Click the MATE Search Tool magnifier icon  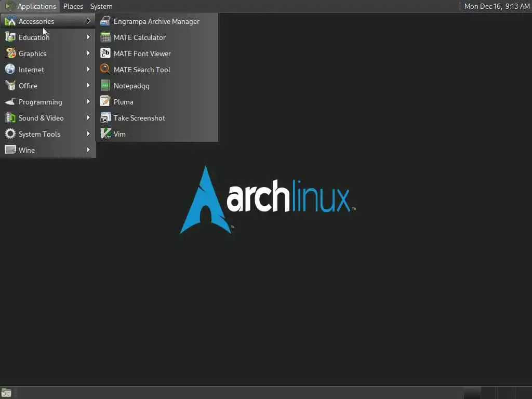105,69
